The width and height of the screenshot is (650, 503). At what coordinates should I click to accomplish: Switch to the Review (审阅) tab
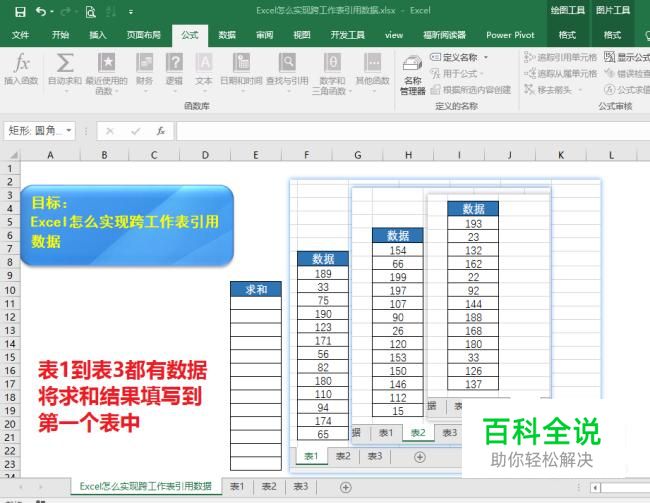pos(264,35)
